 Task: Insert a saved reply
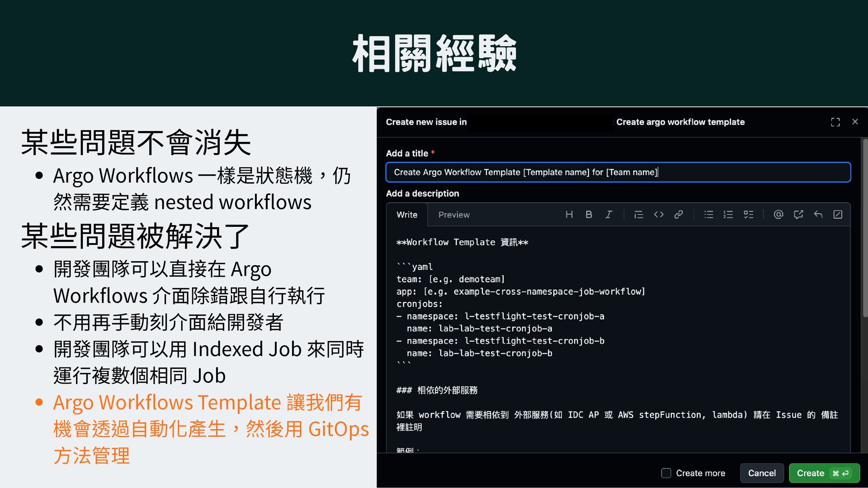coord(818,215)
